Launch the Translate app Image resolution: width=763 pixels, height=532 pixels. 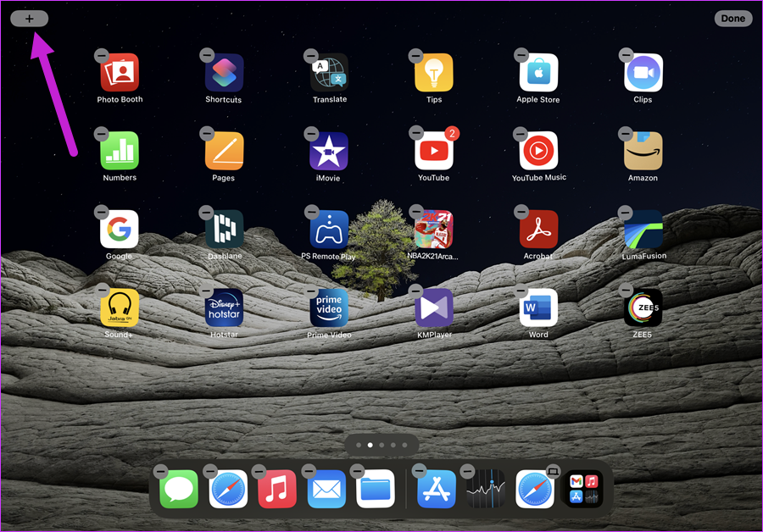(x=330, y=73)
